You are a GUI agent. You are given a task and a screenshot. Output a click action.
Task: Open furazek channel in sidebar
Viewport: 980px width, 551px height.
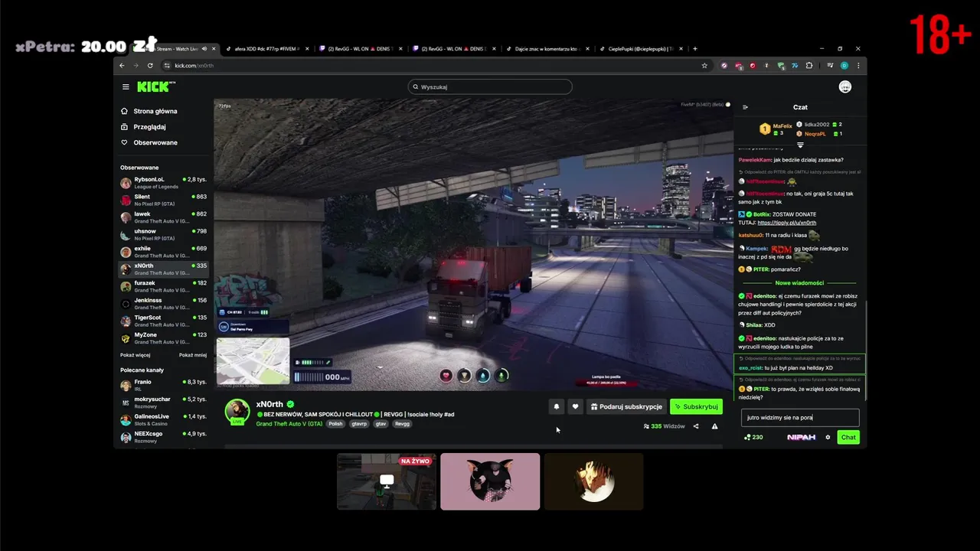[163, 286]
